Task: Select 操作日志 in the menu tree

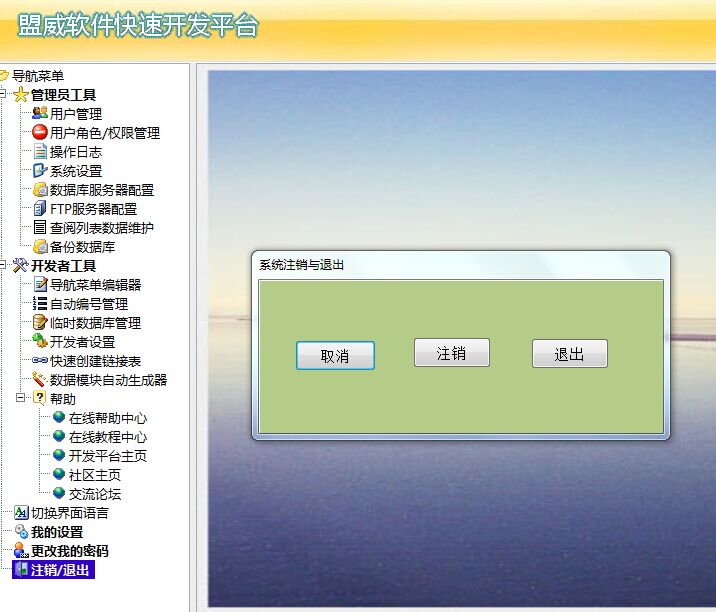Action: point(76,152)
